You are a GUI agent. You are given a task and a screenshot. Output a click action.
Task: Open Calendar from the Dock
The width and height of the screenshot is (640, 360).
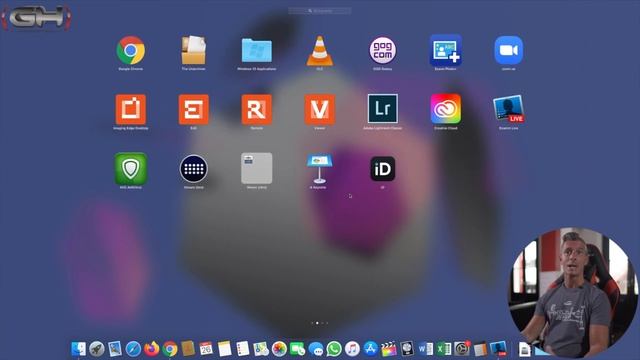[206, 349]
